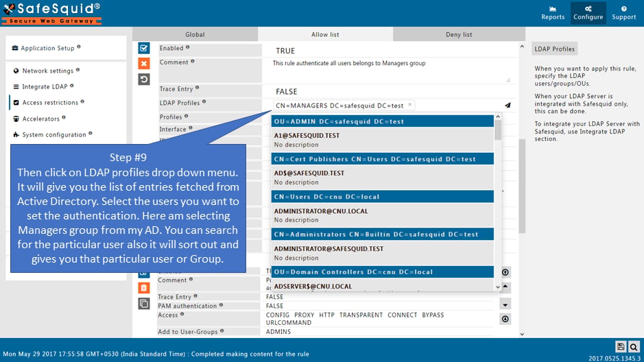This screenshot has width=644, height=362.
Task: Cancel editing with the orange X icon
Action: (x=144, y=64)
